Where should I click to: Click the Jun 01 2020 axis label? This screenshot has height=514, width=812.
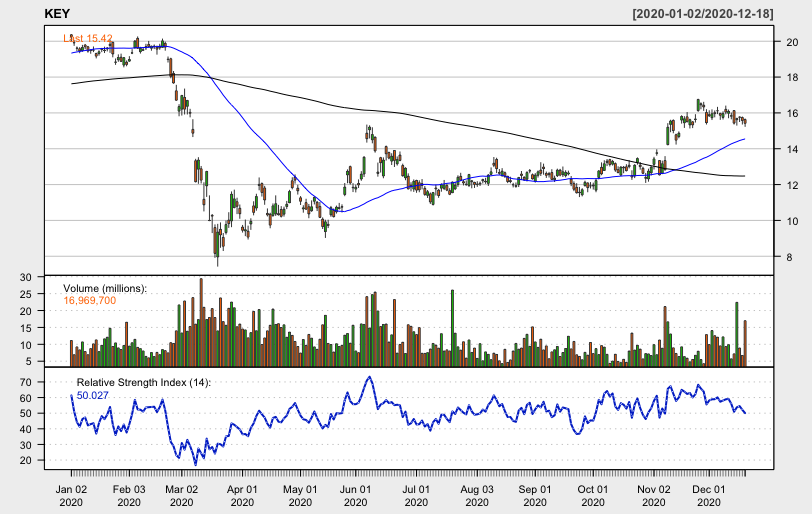click(x=356, y=496)
